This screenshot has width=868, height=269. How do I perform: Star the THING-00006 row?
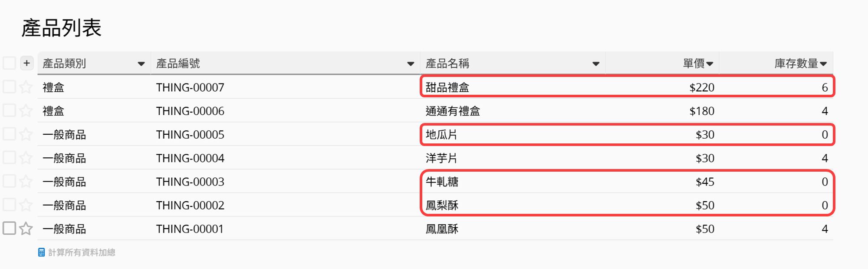(x=26, y=111)
